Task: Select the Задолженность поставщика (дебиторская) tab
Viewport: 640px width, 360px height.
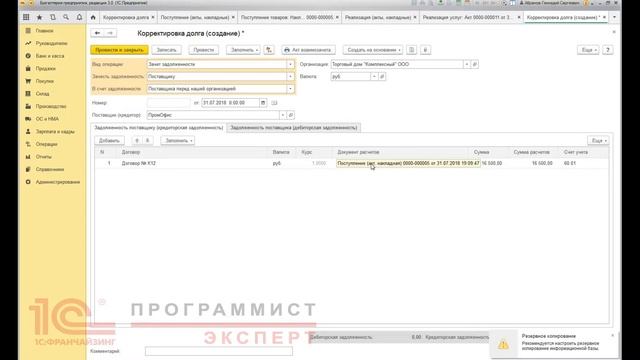Action: click(x=293, y=128)
